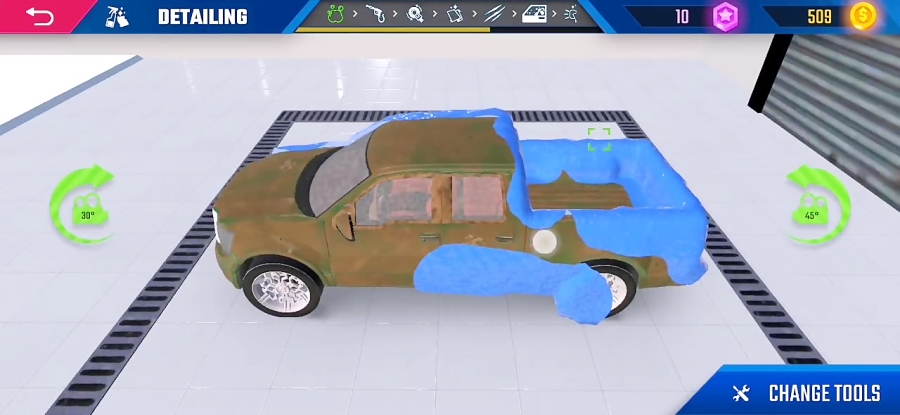
Task: Click the 10 gem balance
Action: (681, 17)
